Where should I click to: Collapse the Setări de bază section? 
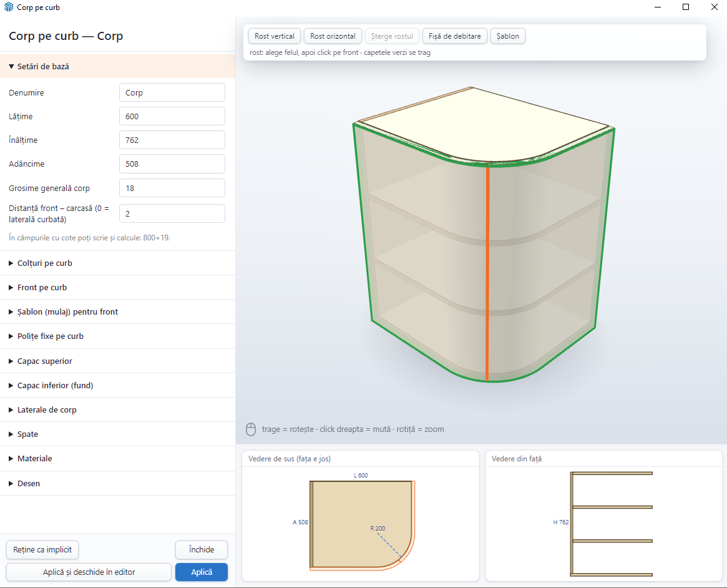(118, 66)
